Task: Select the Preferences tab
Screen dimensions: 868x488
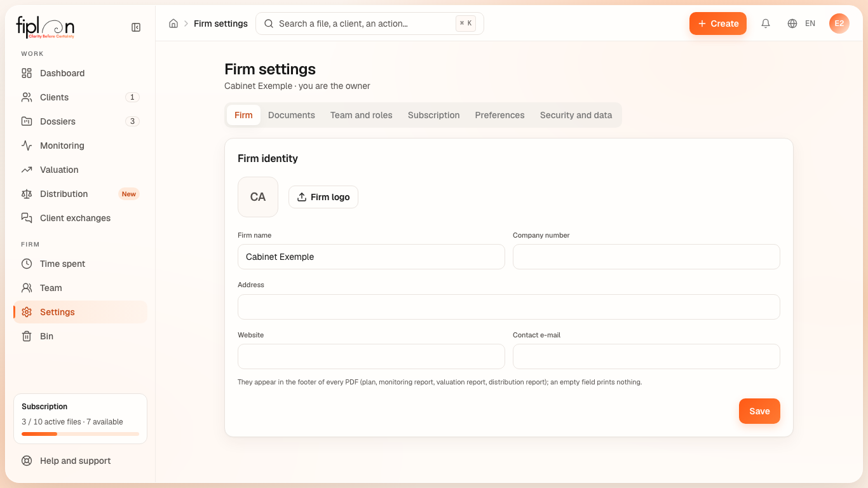Action: coord(500,115)
